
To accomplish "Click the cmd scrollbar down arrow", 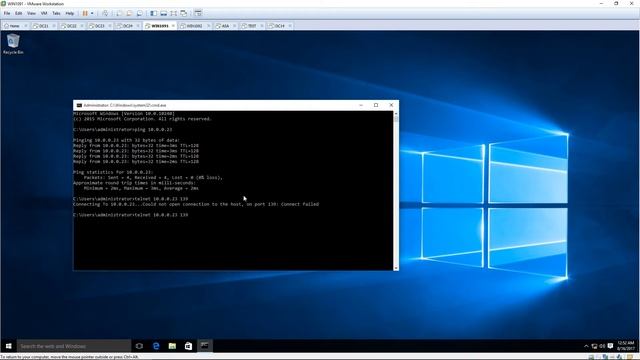I will click(396, 268).
